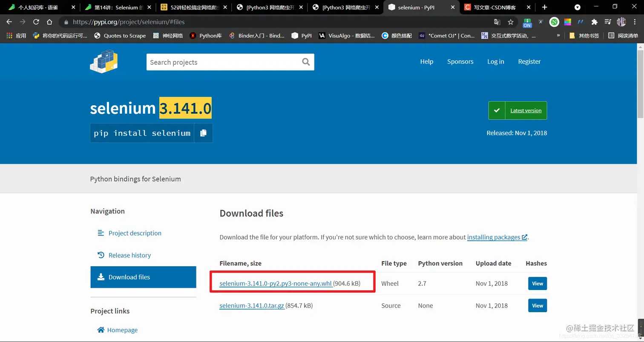This screenshot has height=342, width=644.
Task: Open the Sponsors page
Action: pos(460,62)
